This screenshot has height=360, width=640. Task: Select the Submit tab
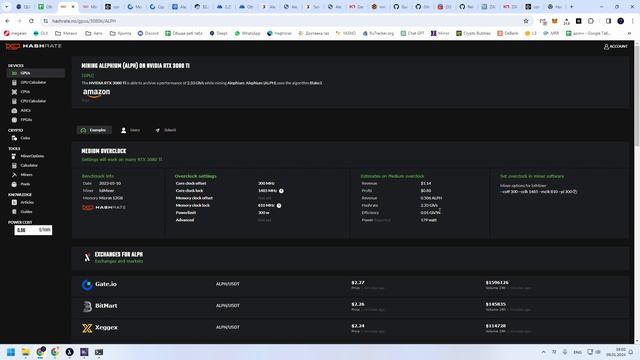166,130
